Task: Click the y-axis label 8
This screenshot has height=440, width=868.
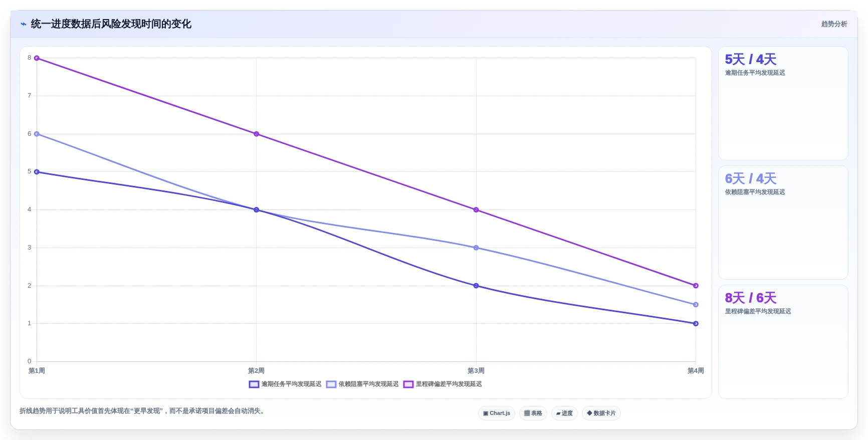Action: 29,58
